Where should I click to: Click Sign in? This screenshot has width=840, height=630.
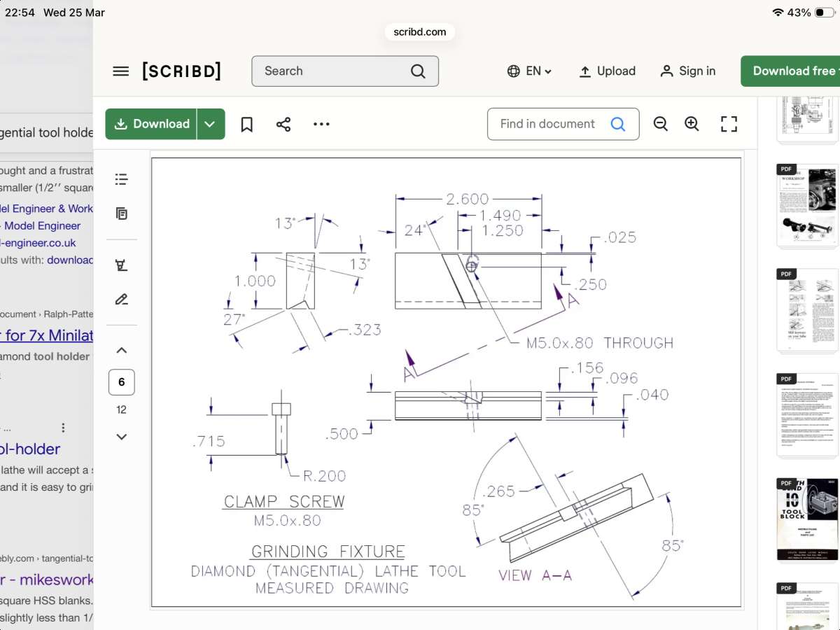tap(687, 71)
